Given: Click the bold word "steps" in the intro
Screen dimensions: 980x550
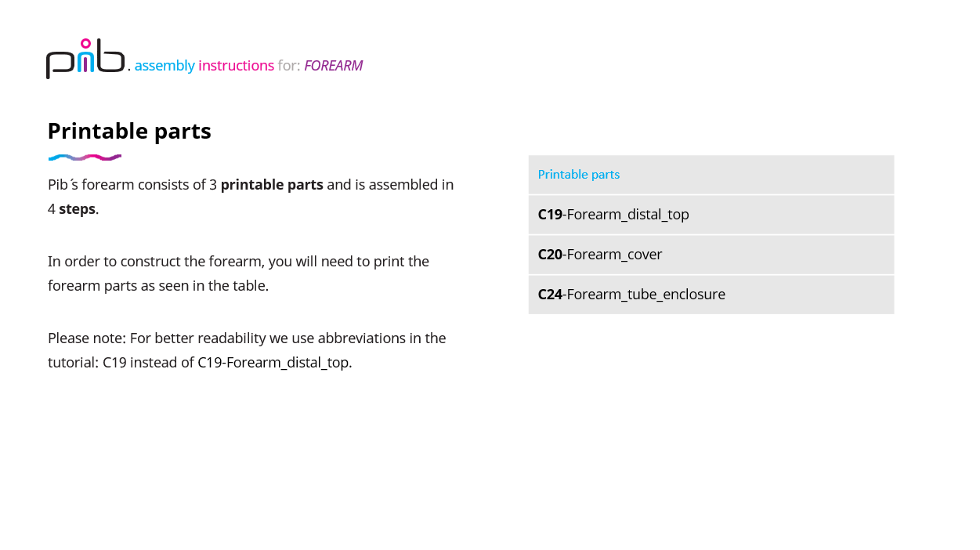Looking at the screenshot, I should click(x=77, y=209).
